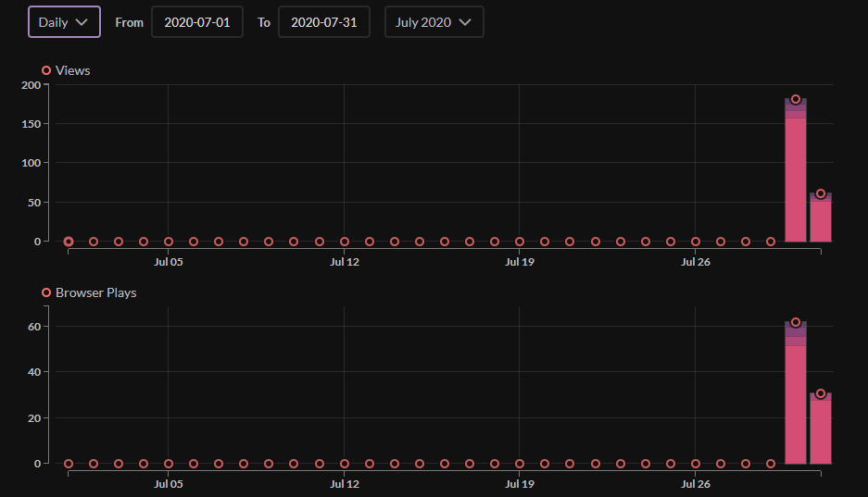Screen dimensions: 868x497
Task: Click the 60 y-axis label on Browser Plays chart
Action: [x=34, y=327]
